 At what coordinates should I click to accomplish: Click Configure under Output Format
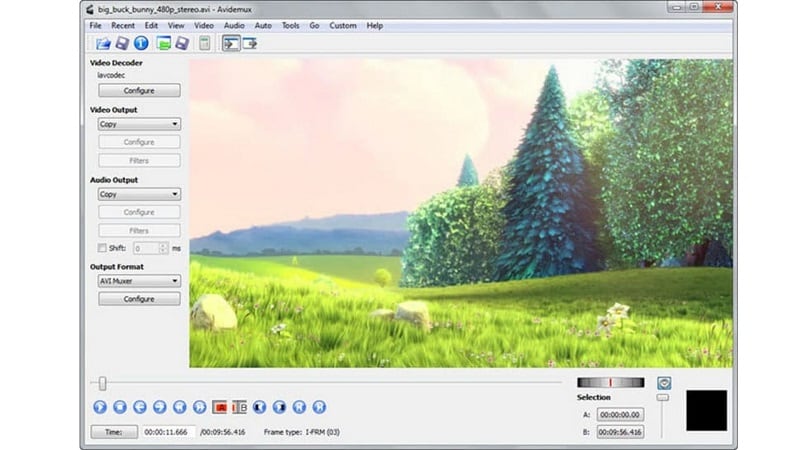[139, 299]
